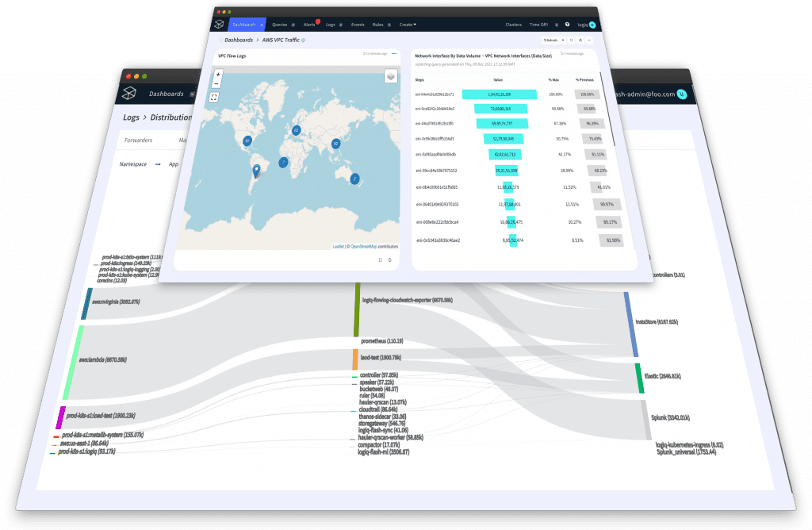
Task: Expand the Logs menu arrow in front window
Action: 341,25
